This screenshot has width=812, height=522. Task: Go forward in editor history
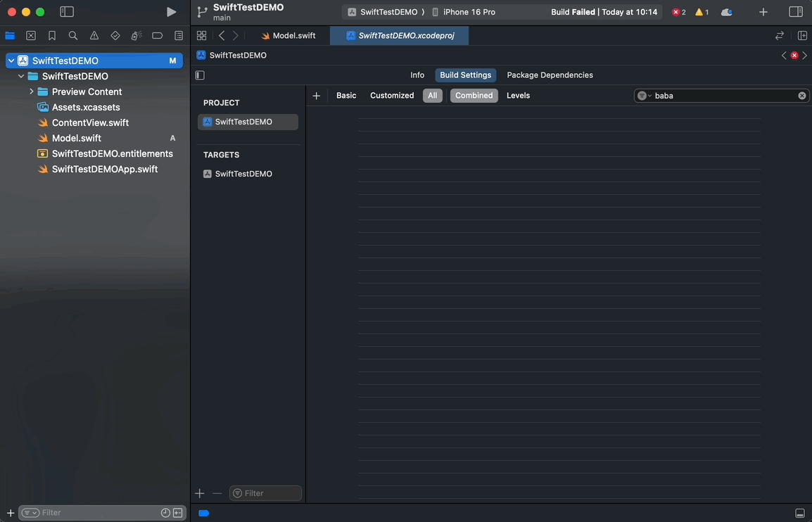point(236,36)
